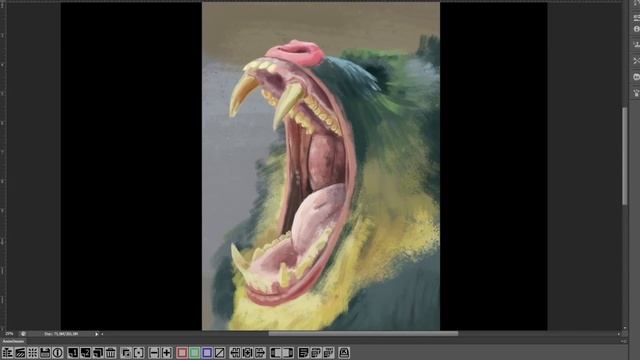Click the text-lines document icon

coord(303,353)
